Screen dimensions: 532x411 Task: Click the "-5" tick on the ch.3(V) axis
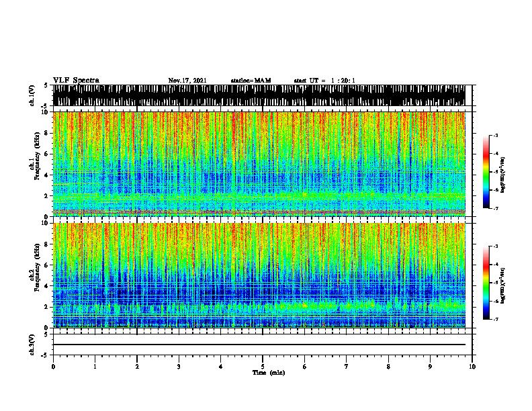coord(45,355)
